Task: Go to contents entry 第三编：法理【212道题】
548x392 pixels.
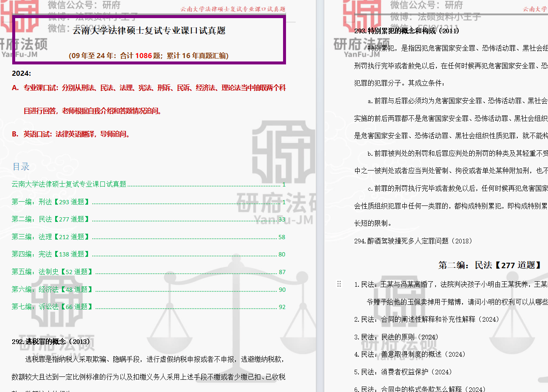Action: click(x=149, y=237)
